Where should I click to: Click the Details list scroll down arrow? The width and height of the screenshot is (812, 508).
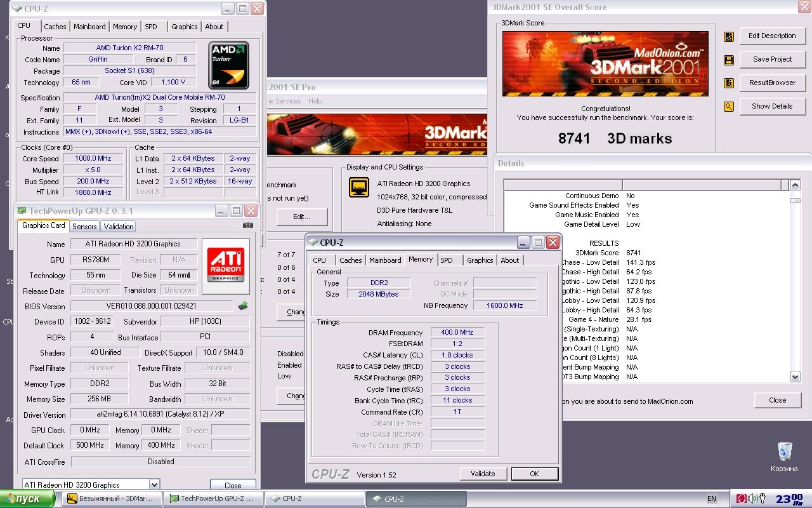pos(795,377)
